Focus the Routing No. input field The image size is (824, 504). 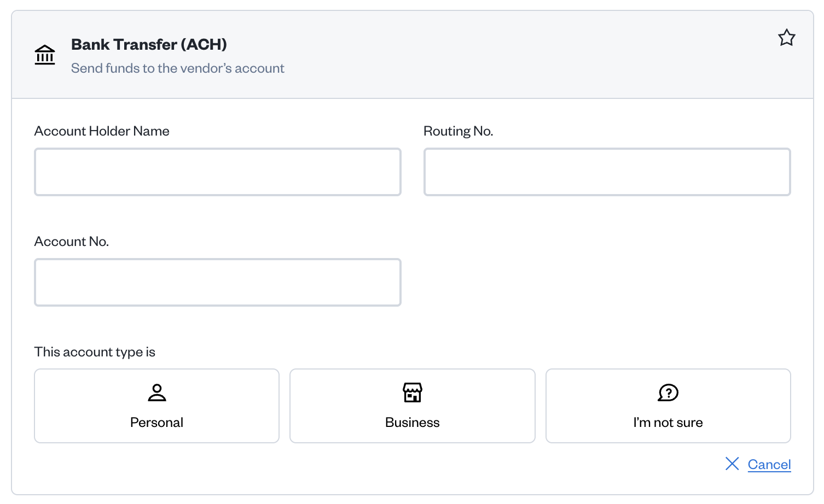607,172
